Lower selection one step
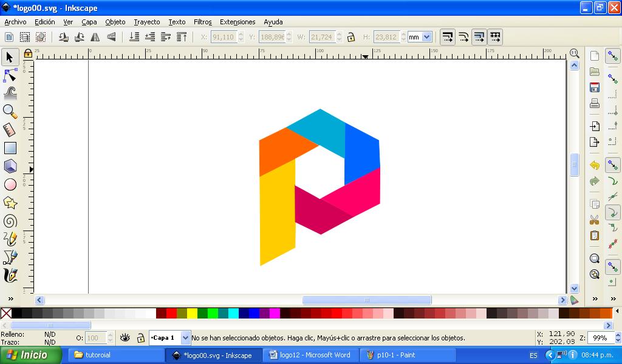Image resolution: width=622 pixels, height=364 pixels. coord(150,37)
